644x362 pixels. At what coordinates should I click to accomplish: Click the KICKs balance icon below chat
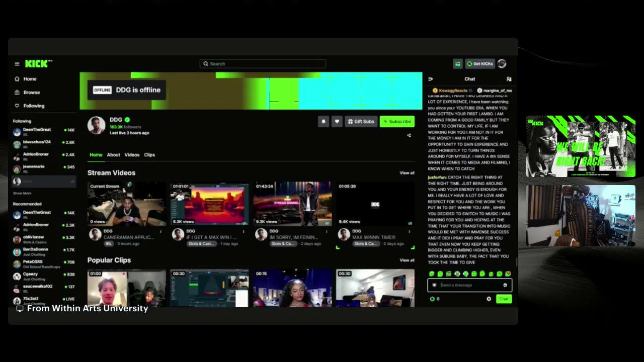(432, 299)
